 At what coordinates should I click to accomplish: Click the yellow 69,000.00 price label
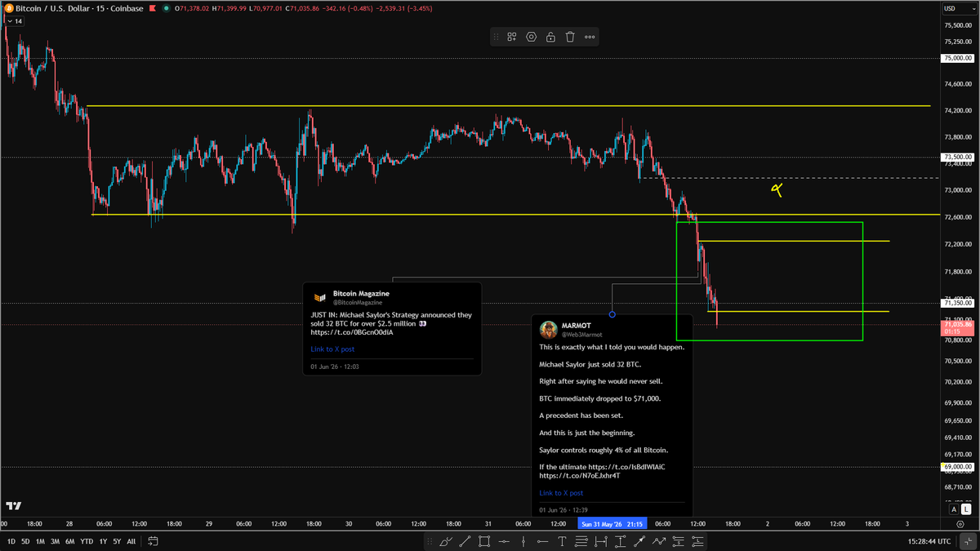pos(957,466)
